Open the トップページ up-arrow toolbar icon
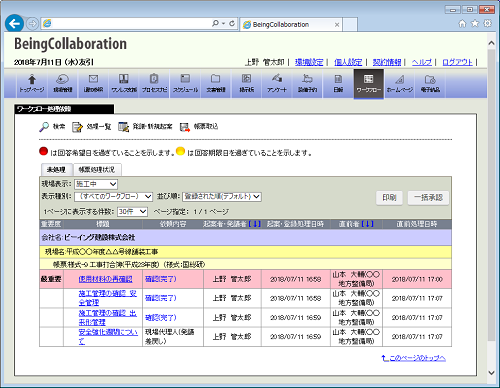500x388 pixels. tap(32, 83)
